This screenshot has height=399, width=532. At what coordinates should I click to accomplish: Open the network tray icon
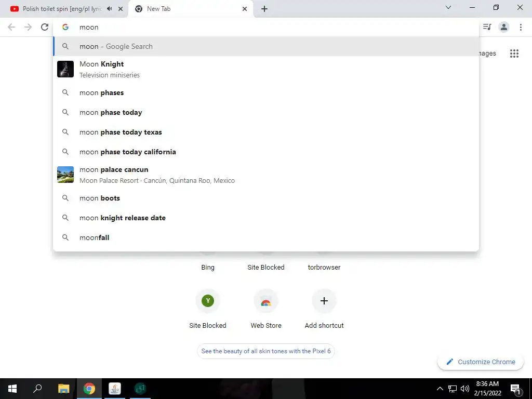(x=453, y=389)
